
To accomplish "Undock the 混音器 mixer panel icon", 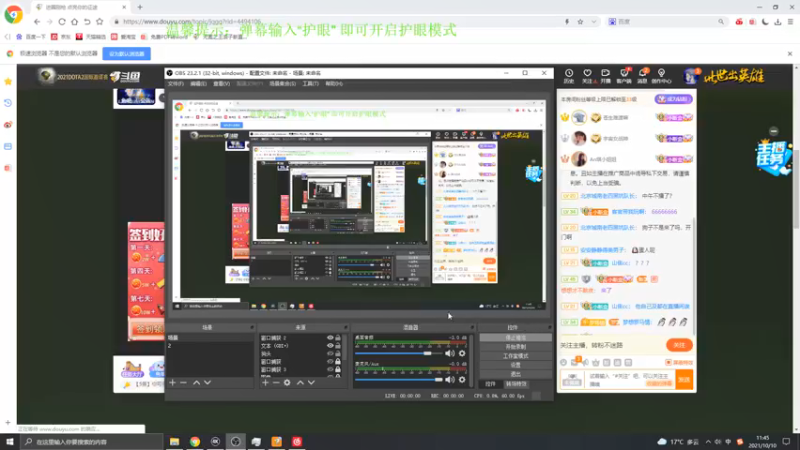I will 472,328.
